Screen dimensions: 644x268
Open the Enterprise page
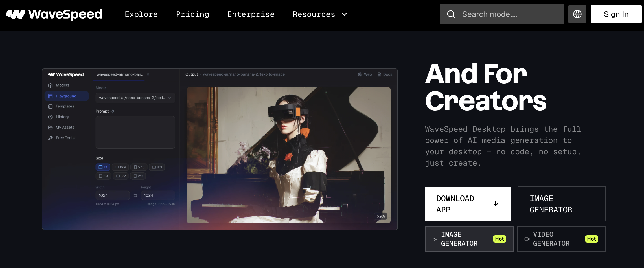(251, 14)
